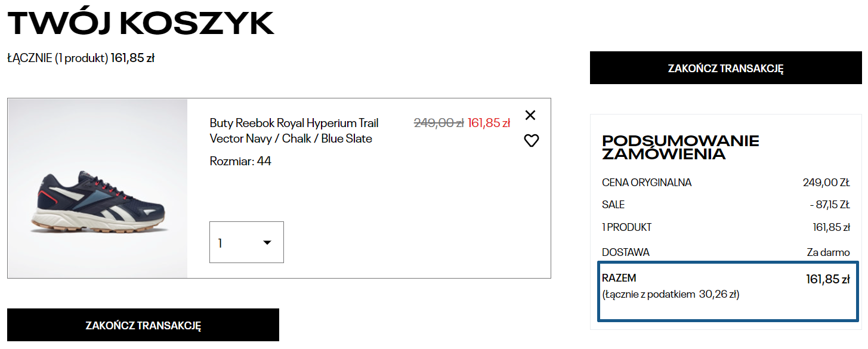The image size is (868, 349).
Task: Click the ŁĄCZNIE (1 produkt) total line
Action: coord(81,58)
